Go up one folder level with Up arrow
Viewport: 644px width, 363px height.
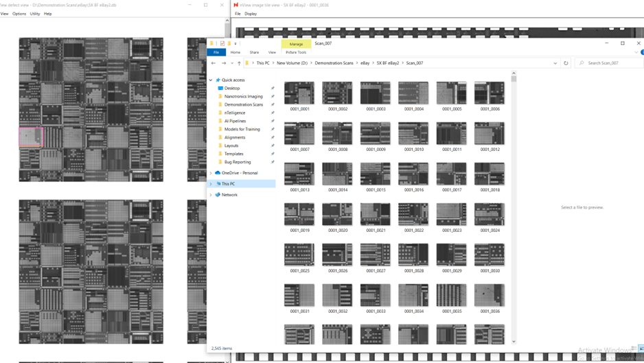pyautogui.click(x=239, y=63)
